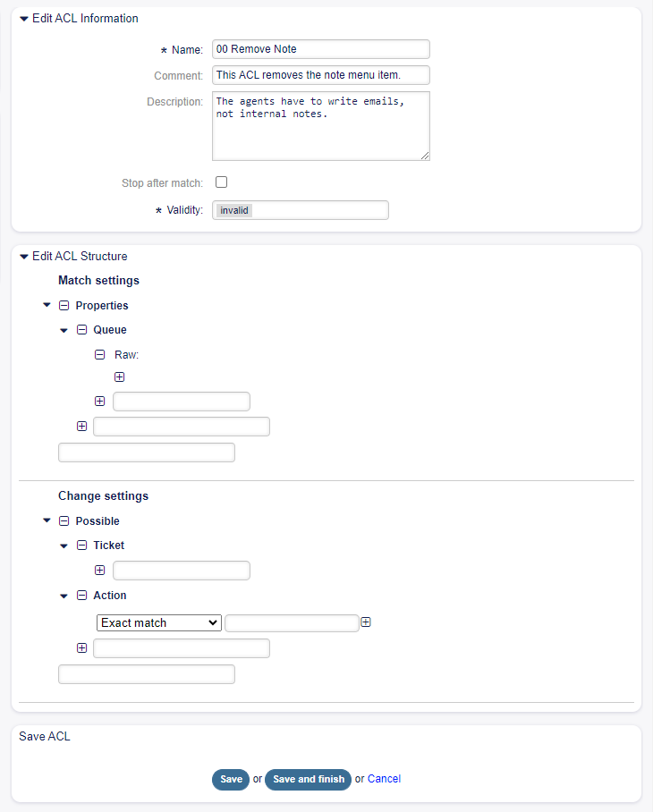Click the plus icon beside the empty Possible-level field
Viewport: 653px width, 812px height.
[81, 647]
